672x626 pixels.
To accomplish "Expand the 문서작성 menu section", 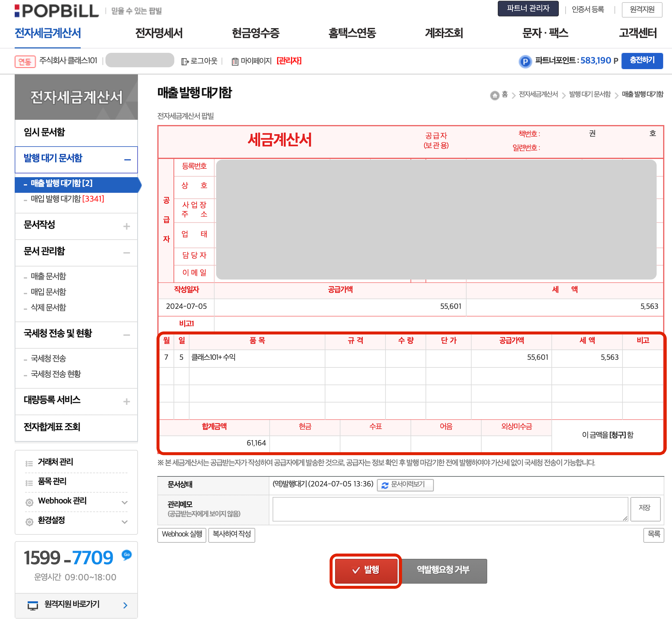I will pyautogui.click(x=126, y=226).
